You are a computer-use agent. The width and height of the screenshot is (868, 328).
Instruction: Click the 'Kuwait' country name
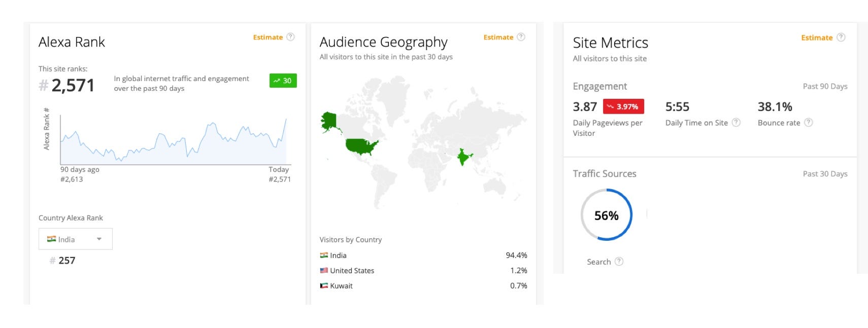341,286
